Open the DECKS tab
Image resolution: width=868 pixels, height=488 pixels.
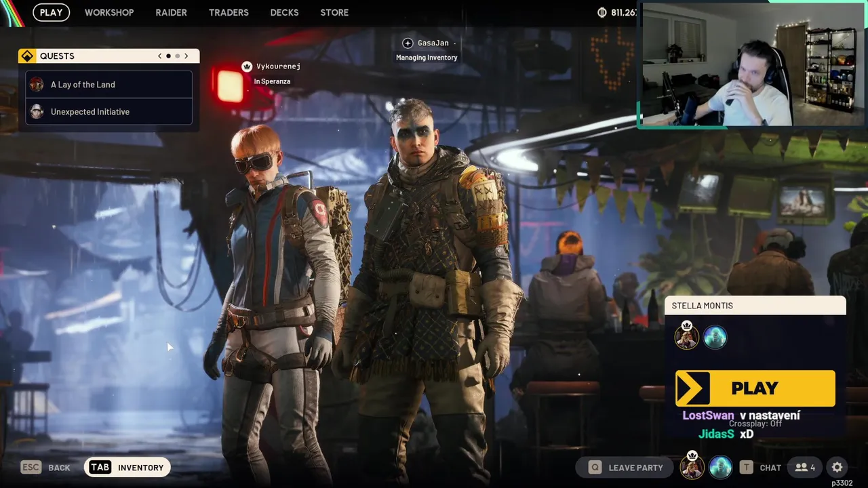coord(284,12)
